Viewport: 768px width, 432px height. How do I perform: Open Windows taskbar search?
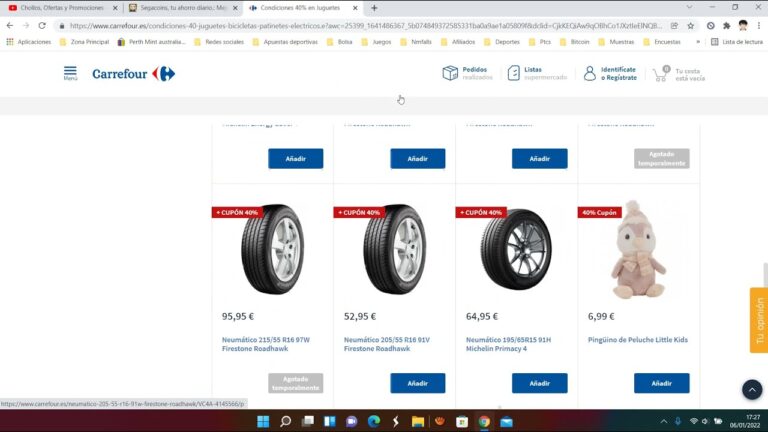[286, 421]
